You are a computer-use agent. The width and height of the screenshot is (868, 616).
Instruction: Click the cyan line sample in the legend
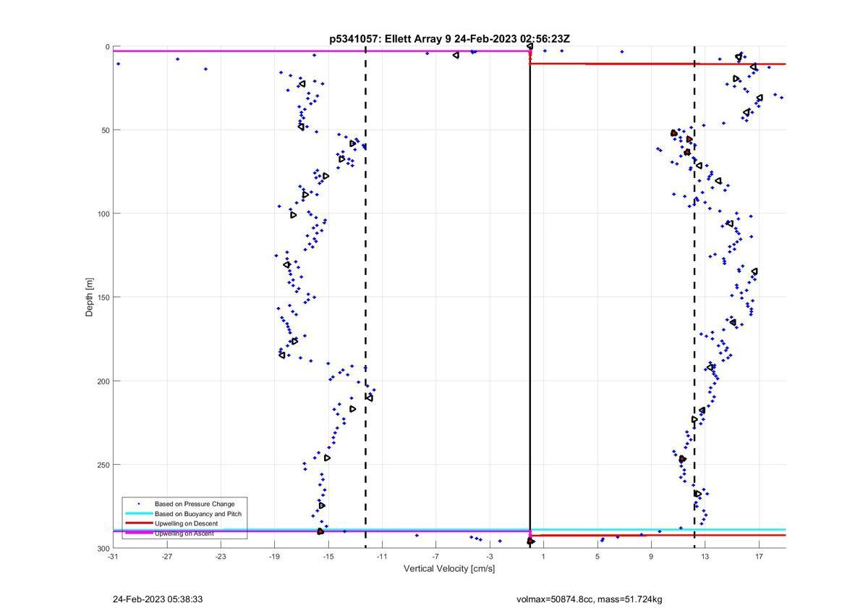point(139,514)
